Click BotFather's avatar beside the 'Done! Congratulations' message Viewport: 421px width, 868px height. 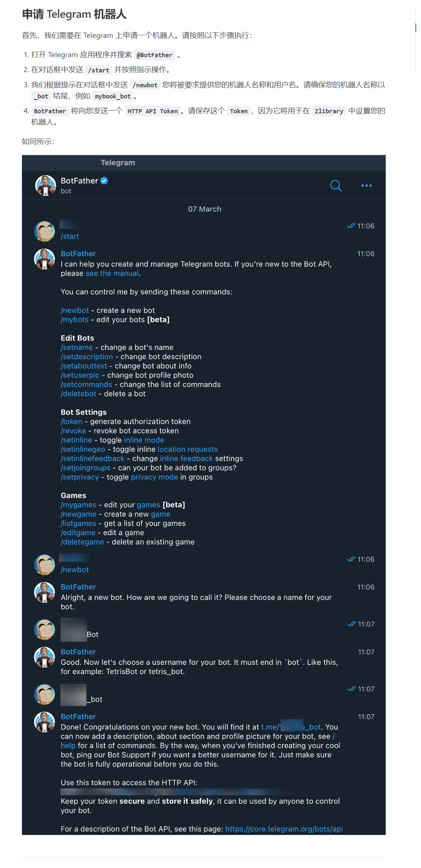[45, 722]
